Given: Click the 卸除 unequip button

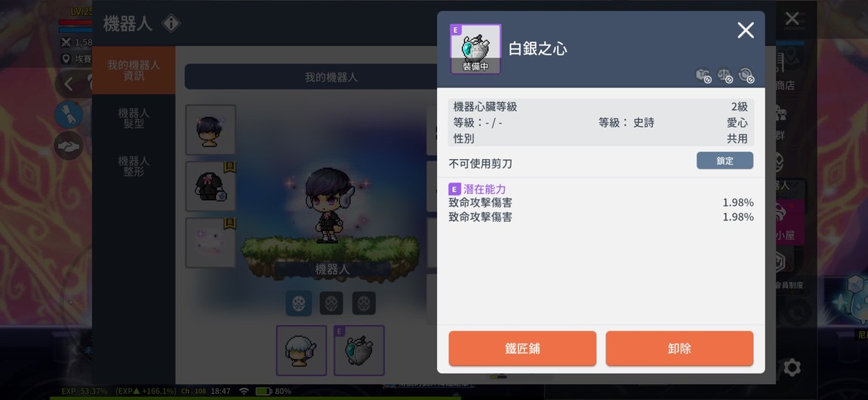Looking at the screenshot, I should pos(679,349).
